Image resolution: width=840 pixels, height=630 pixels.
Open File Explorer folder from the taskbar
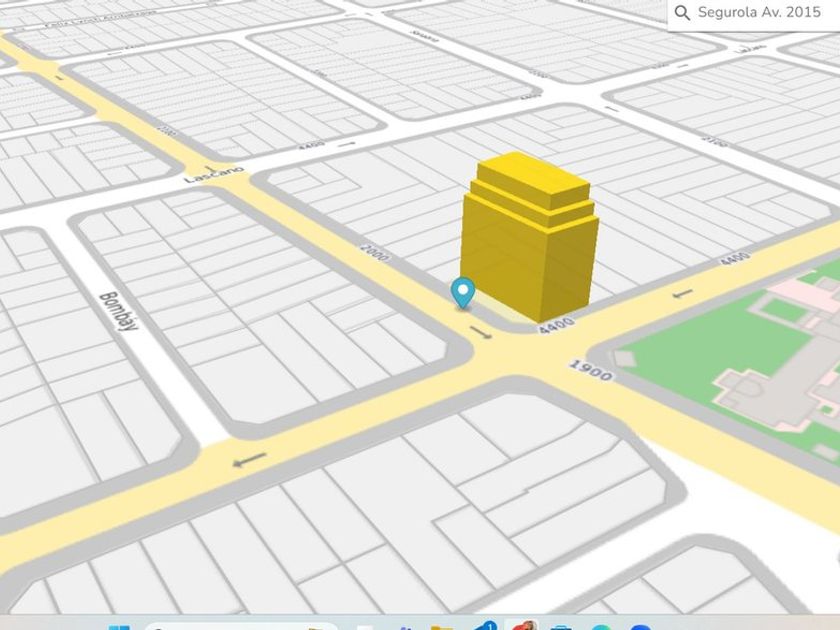point(442,626)
